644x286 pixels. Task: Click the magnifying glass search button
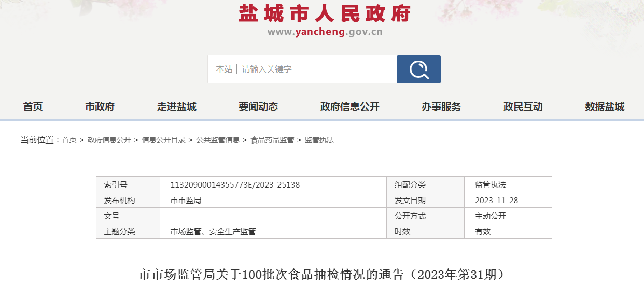pyautogui.click(x=418, y=69)
